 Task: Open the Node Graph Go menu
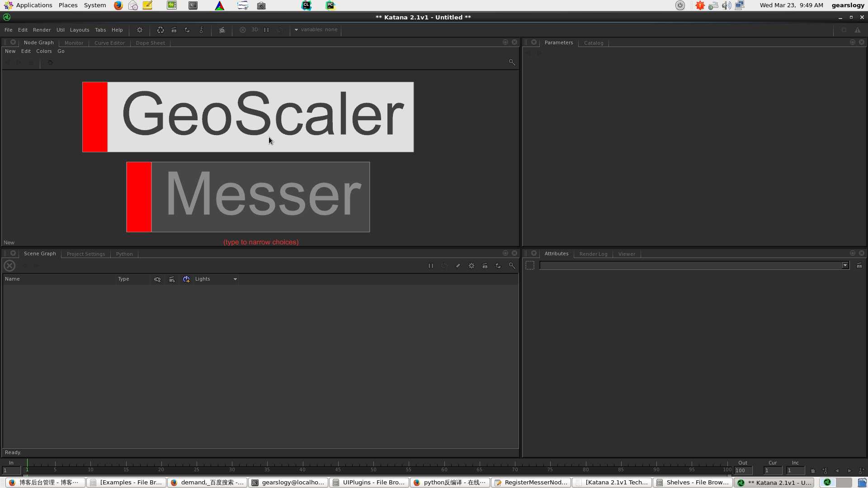61,51
